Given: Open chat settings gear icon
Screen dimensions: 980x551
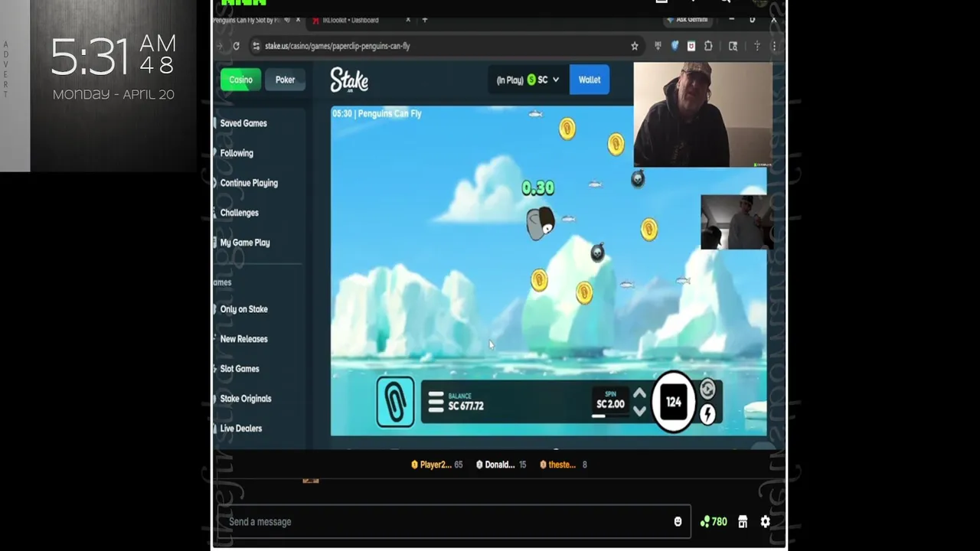Looking at the screenshot, I should (x=766, y=522).
